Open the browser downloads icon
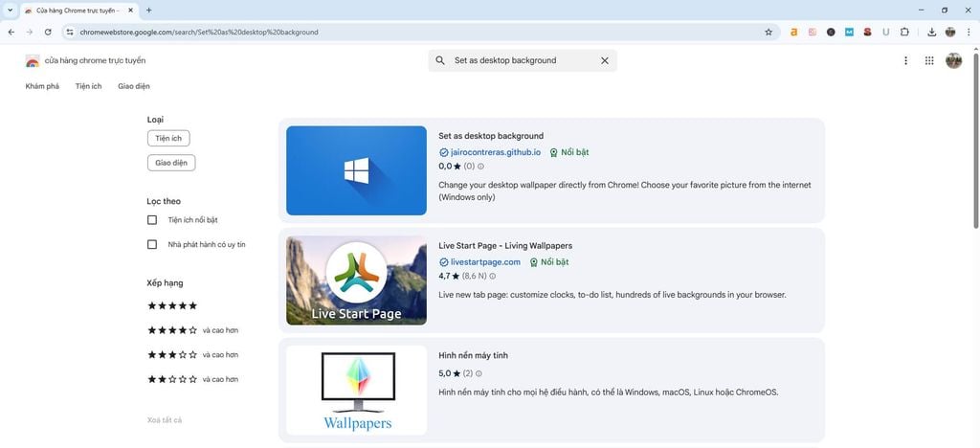Screen dimensions: 980x448 click(931, 32)
